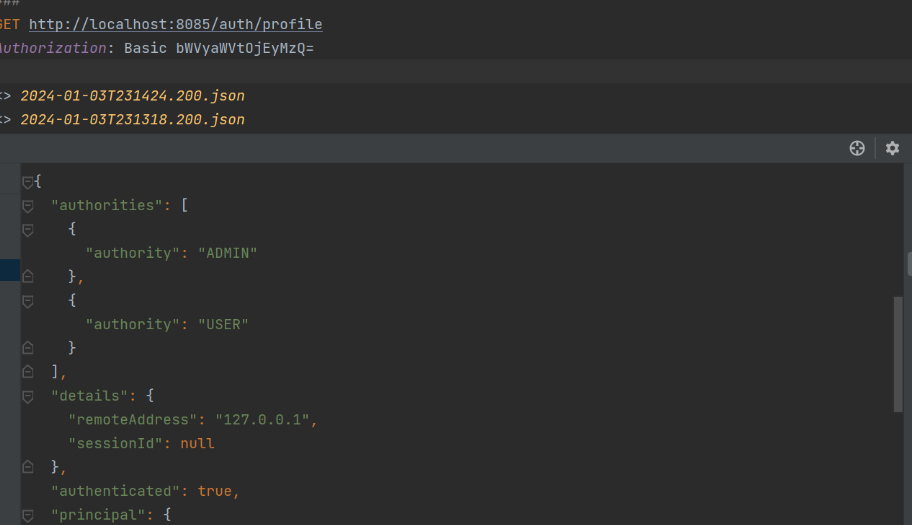
Task: Click fold end marker after USER object
Action: pos(27,348)
